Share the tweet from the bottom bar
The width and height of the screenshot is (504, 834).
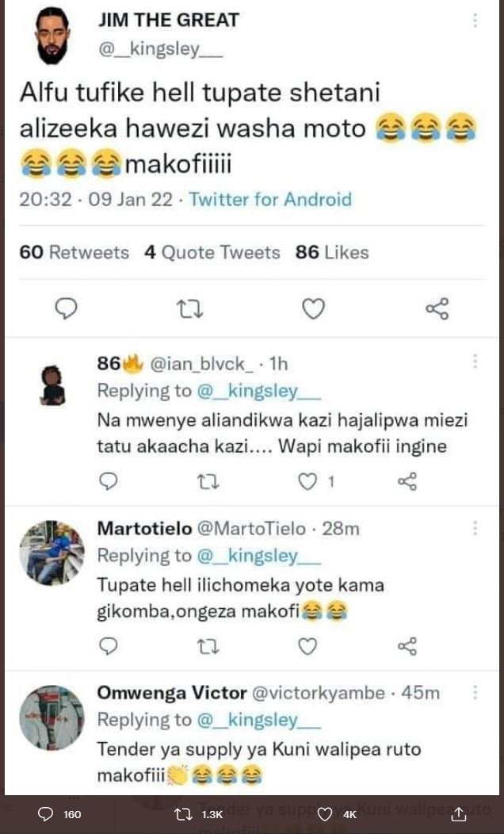pos(458,814)
